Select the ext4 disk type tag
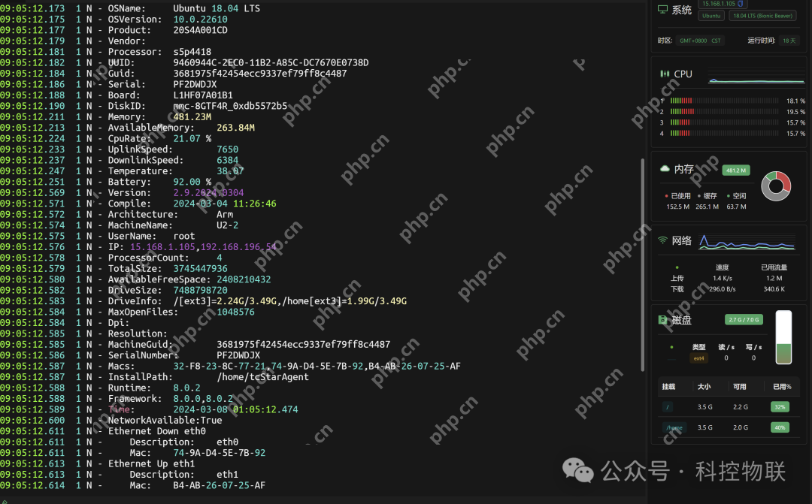The width and height of the screenshot is (812, 504). click(698, 358)
